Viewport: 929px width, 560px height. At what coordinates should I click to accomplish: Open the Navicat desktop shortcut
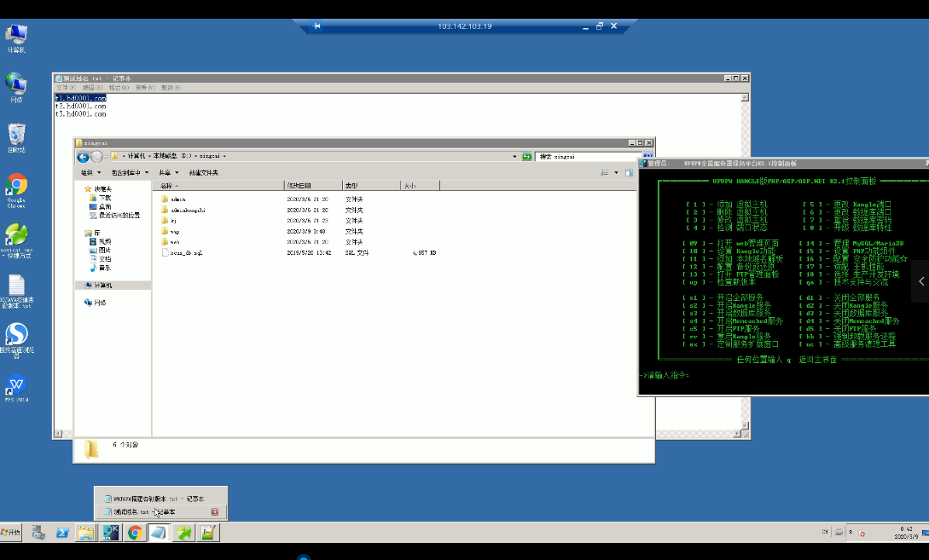pyautogui.click(x=16, y=236)
